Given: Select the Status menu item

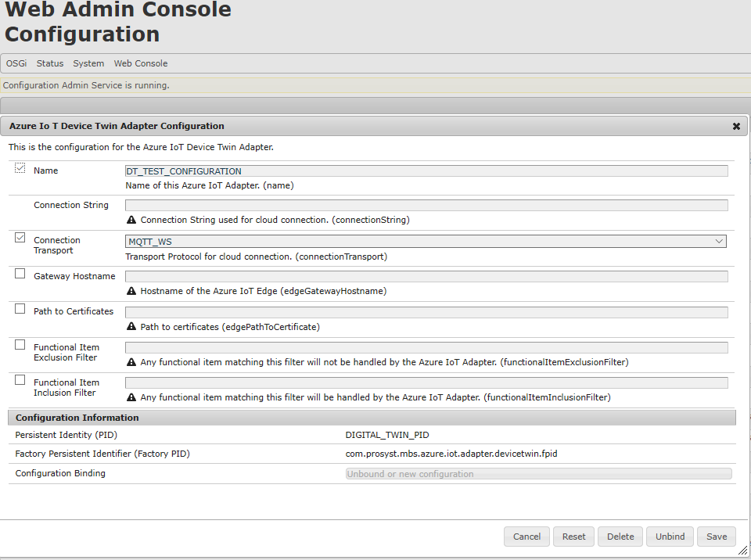Looking at the screenshot, I should point(49,63).
